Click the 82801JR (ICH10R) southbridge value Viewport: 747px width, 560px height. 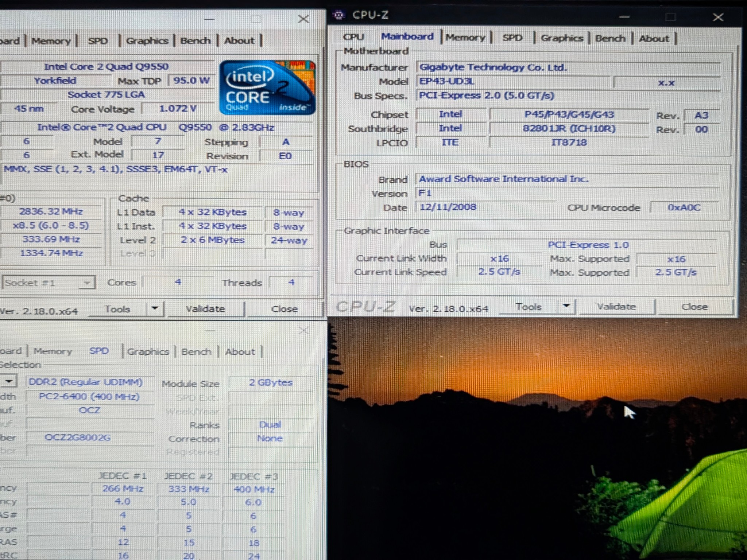[x=569, y=129]
